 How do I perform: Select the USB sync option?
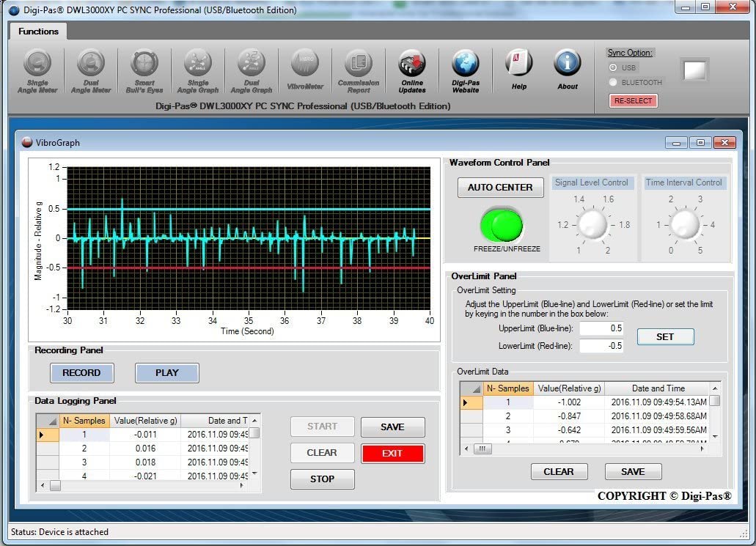click(x=614, y=67)
